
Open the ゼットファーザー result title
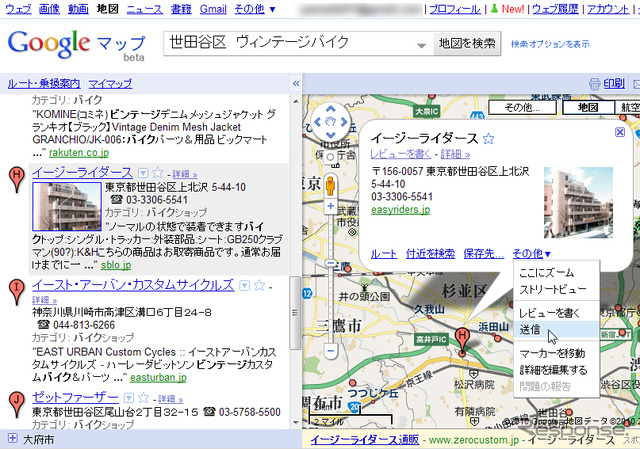[x=75, y=397]
